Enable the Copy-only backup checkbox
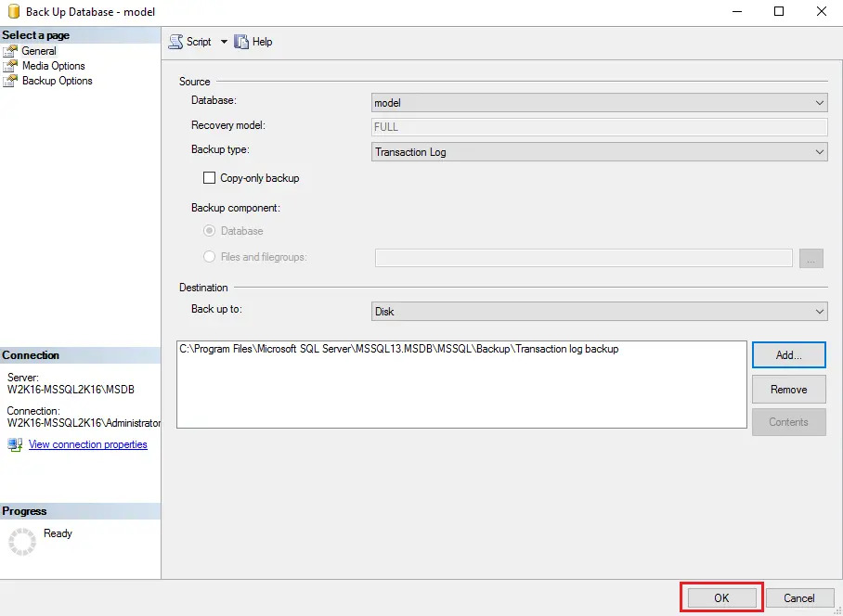Image resolution: width=843 pixels, height=616 pixels. (x=209, y=178)
